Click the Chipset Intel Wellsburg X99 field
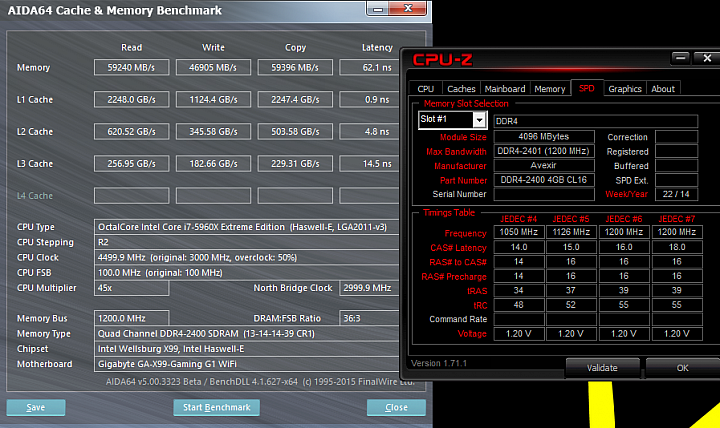 pos(247,349)
